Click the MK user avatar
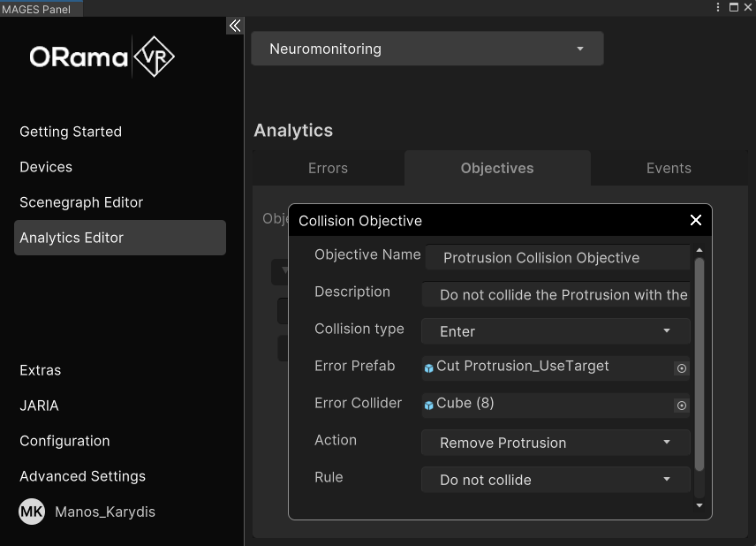The width and height of the screenshot is (756, 546). click(32, 512)
